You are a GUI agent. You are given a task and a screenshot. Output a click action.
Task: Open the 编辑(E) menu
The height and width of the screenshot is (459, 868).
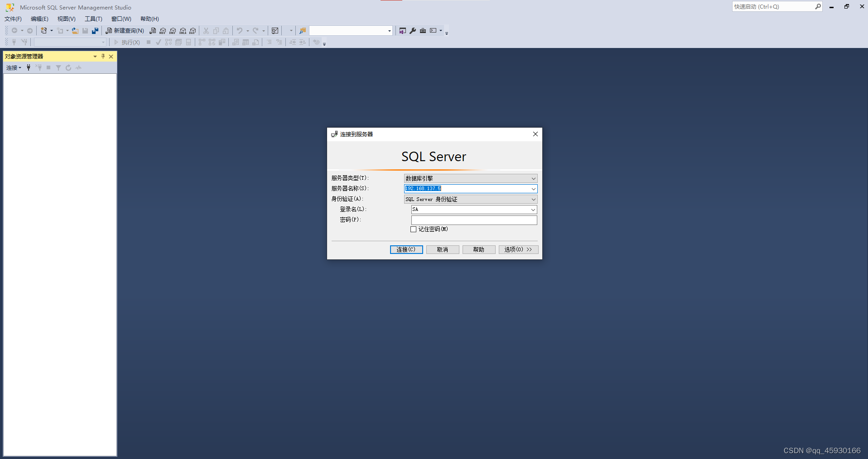(x=39, y=19)
